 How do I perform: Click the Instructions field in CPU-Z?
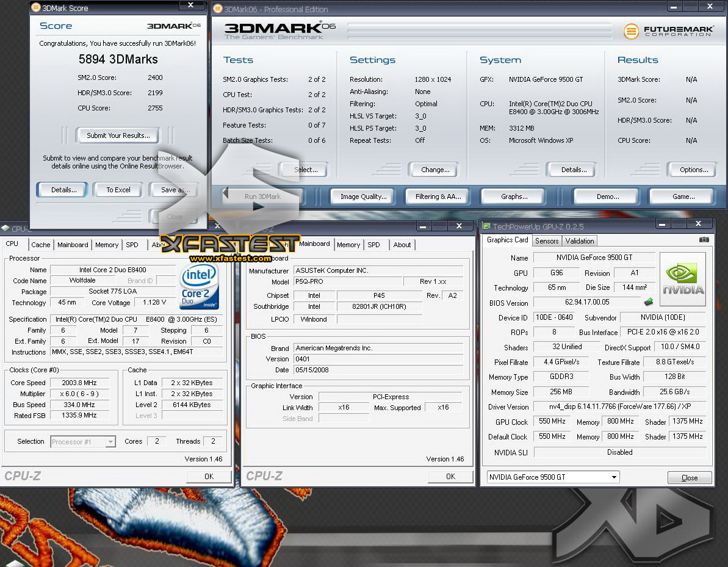coord(136,352)
